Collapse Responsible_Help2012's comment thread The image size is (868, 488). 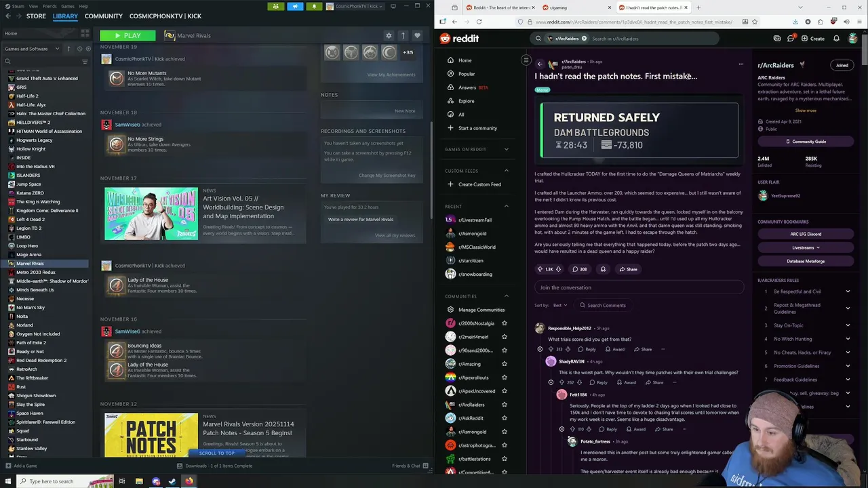tap(540, 349)
